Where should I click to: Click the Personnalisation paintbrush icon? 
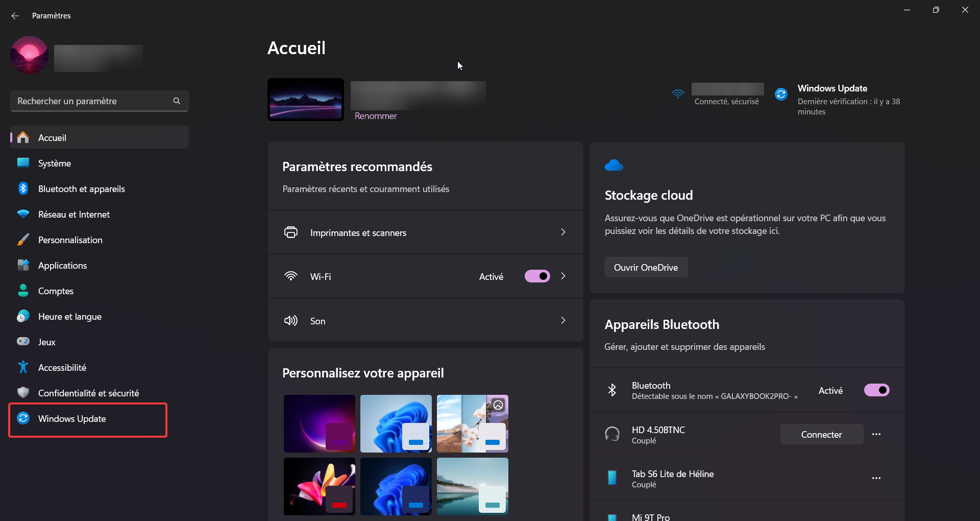tap(23, 240)
